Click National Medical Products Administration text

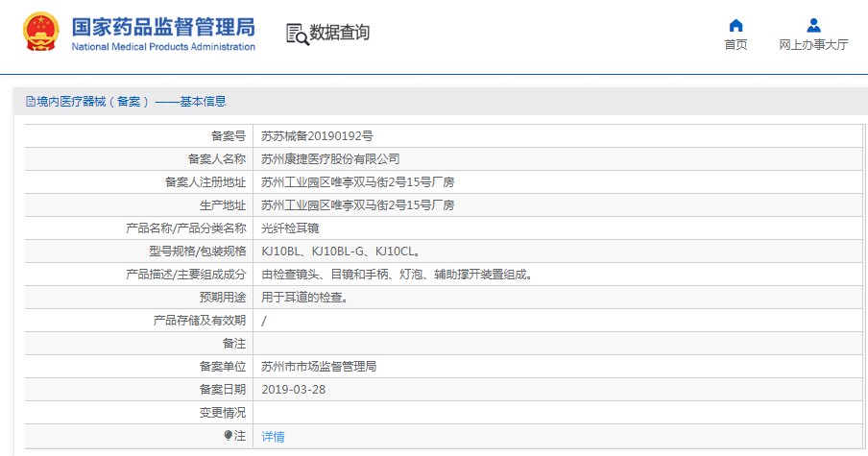pyautogui.click(x=163, y=47)
